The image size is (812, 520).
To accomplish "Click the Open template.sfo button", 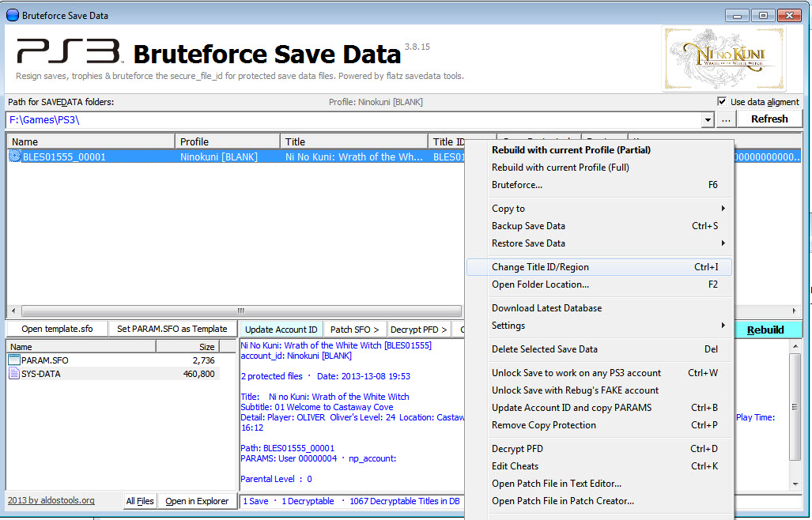I will click(x=57, y=329).
